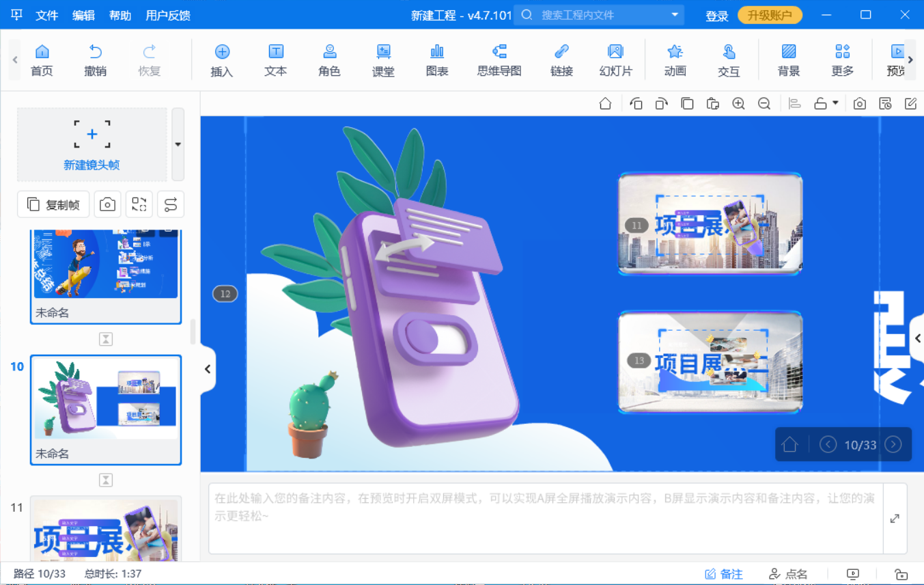Select frame 10 thumbnail

[x=106, y=410]
